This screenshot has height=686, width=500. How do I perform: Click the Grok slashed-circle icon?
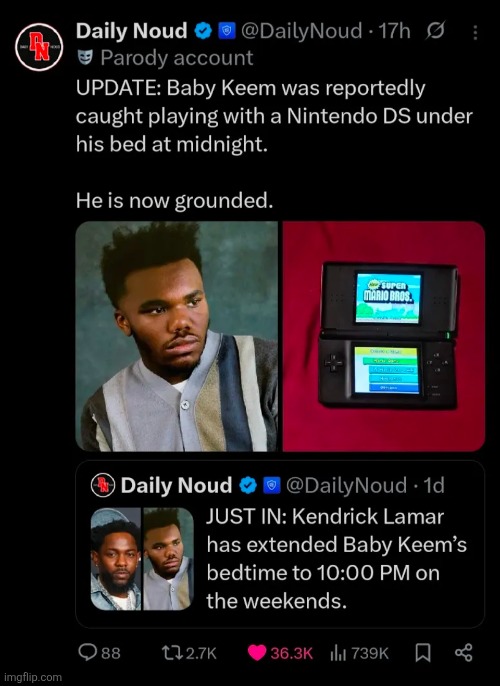[x=435, y=31]
